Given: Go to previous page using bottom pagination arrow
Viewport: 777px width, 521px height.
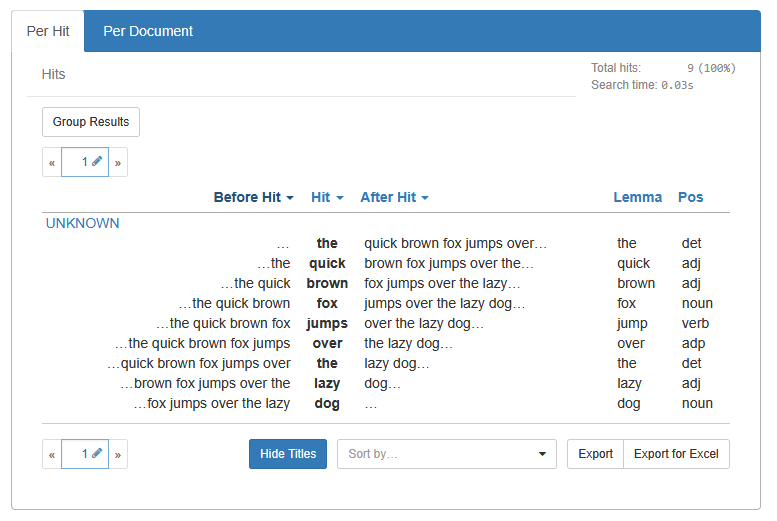Looking at the screenshot, I should 52,454.
